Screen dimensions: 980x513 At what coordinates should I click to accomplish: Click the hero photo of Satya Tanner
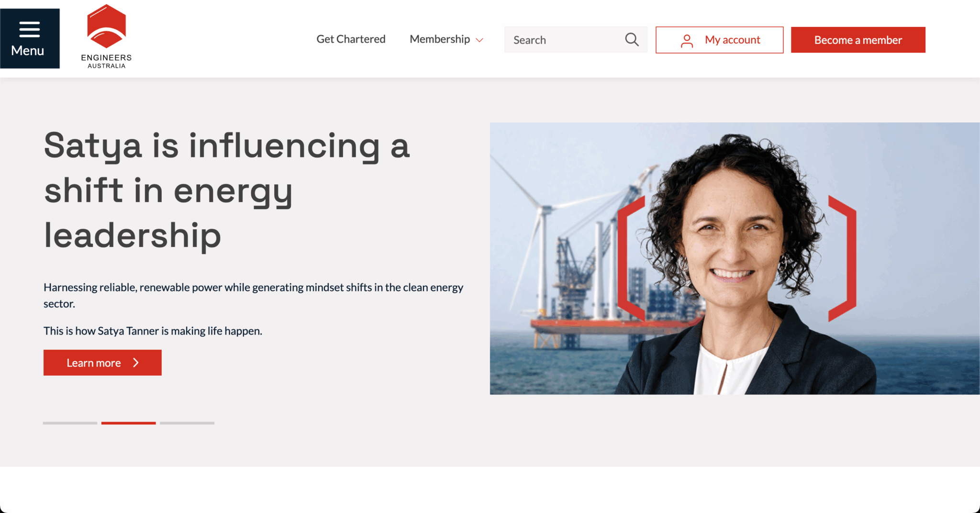click(x=735, y=258)
